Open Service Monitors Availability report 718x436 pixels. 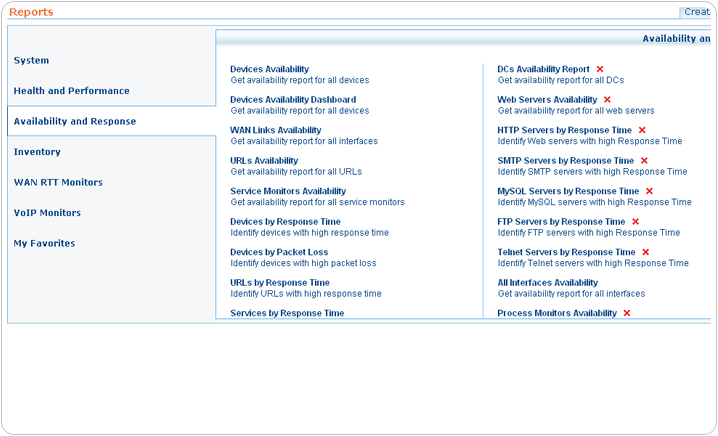pos(288,191)
